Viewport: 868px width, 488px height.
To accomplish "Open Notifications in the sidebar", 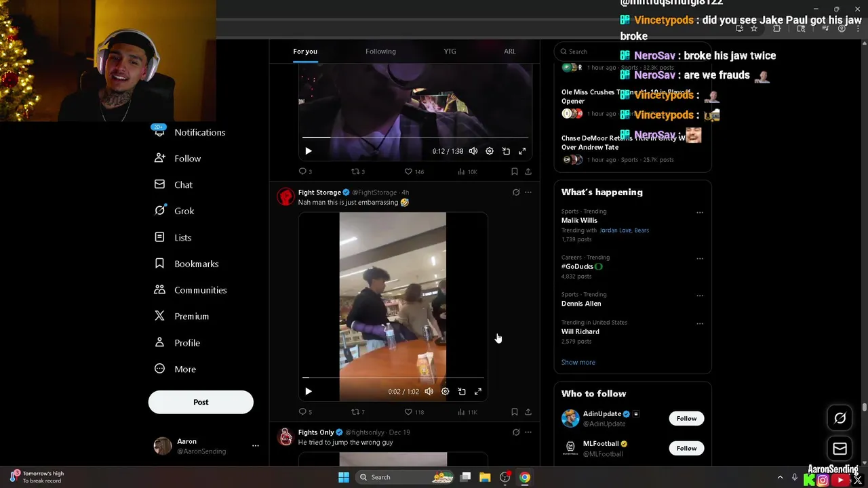I will click(x=190, y=132).
